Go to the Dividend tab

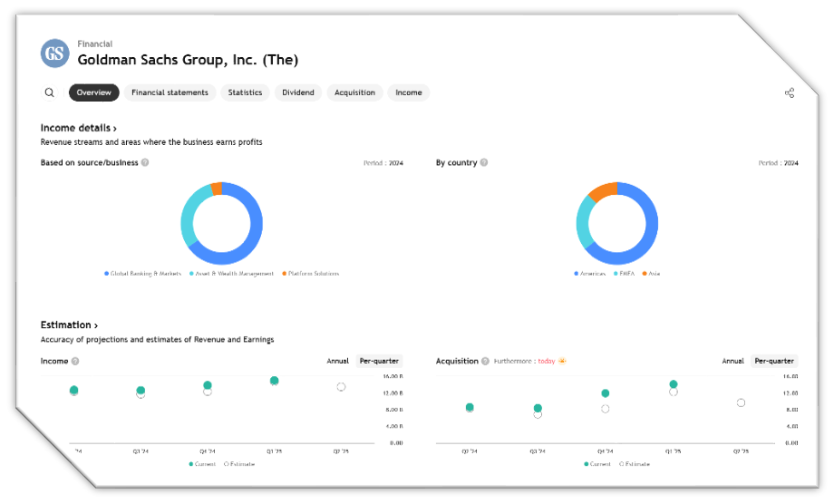[x=298, y=92]
